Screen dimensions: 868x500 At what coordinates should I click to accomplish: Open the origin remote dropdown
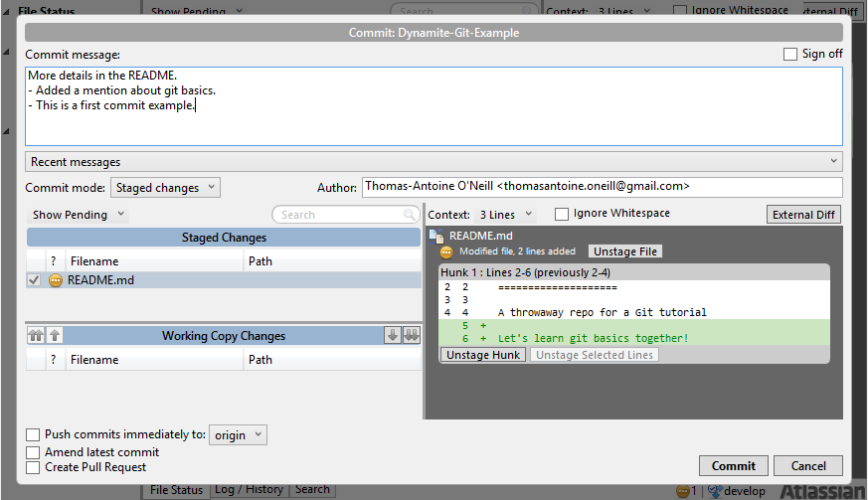238,435
